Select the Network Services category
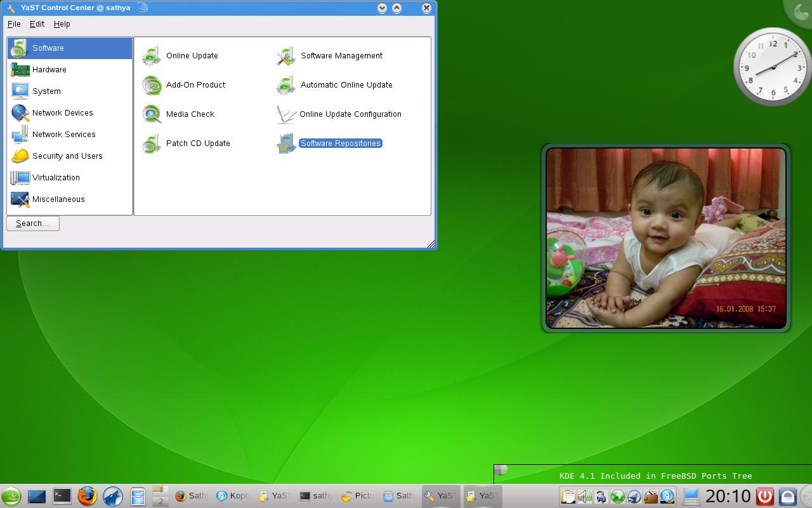812x508 pixels. [x=70, y=135]
